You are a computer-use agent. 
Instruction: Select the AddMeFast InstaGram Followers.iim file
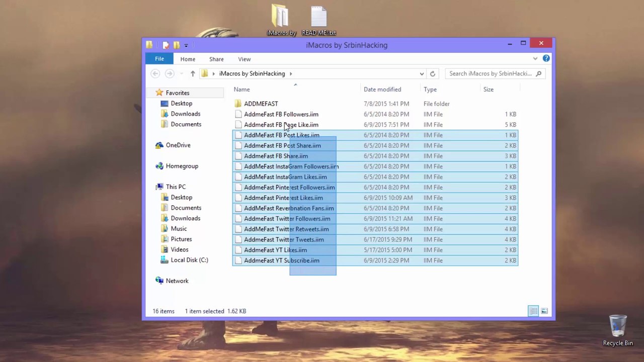pyautogui.click(x=375, y=166)
